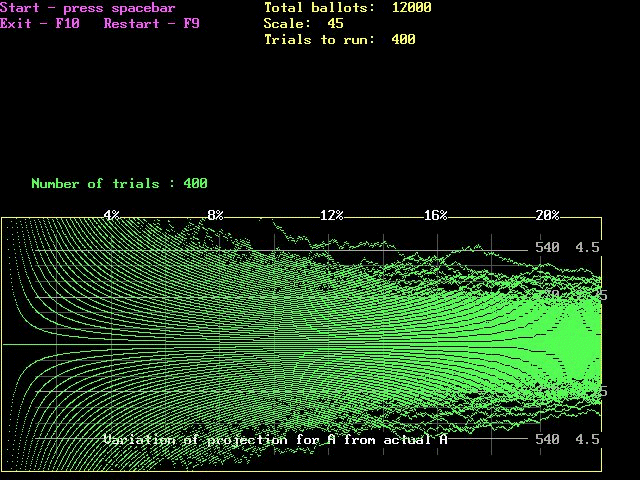Click the 8% axis label
640x480 pixels.
[216, 215]
